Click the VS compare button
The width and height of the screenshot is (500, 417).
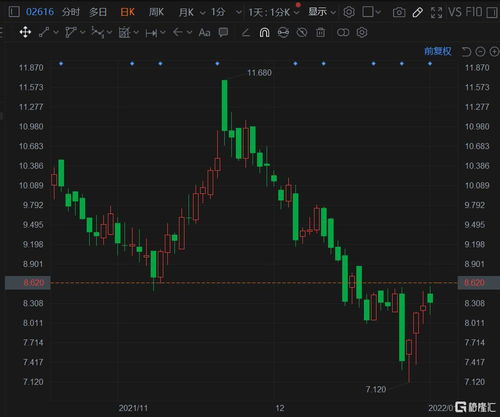[x=455, y=12]
